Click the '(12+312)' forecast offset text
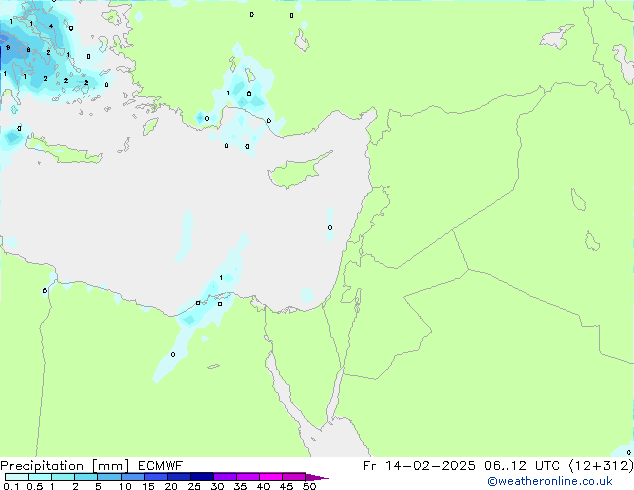Screen dimensions: 634x490 pos(601,466)
